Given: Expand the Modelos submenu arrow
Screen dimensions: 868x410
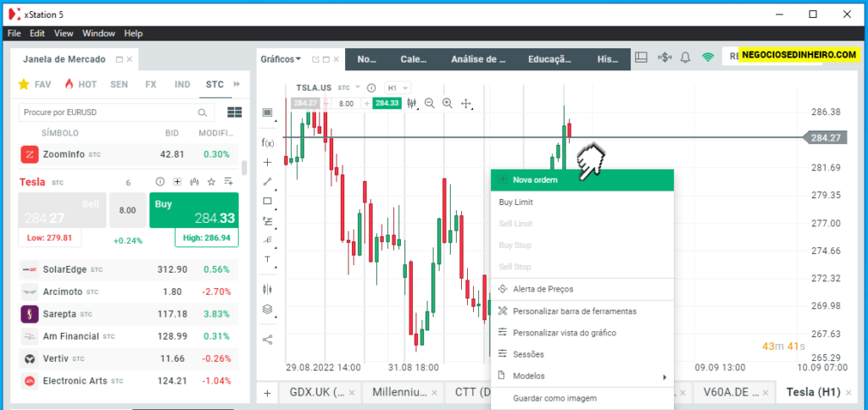Looking at the screenshot, I should pyautogui.click(x=665, y=377).
